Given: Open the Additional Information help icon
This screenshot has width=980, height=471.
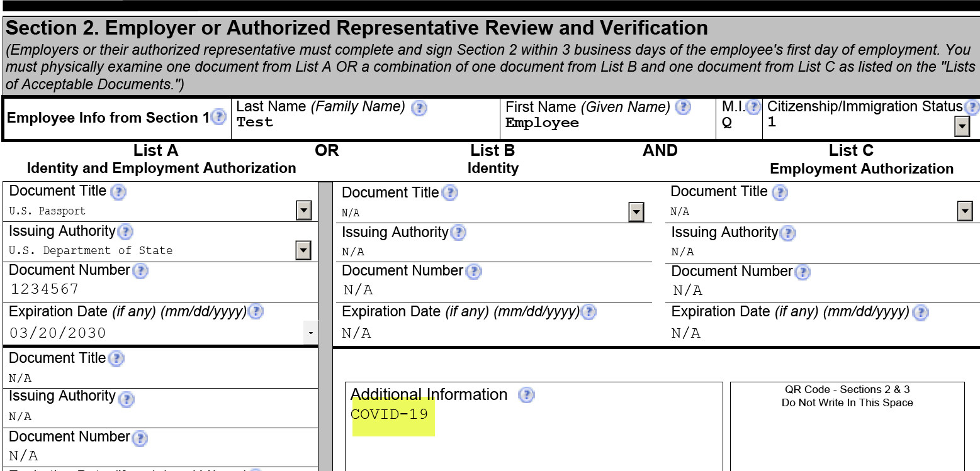Looking at the screenshot, I should point(526,395).
